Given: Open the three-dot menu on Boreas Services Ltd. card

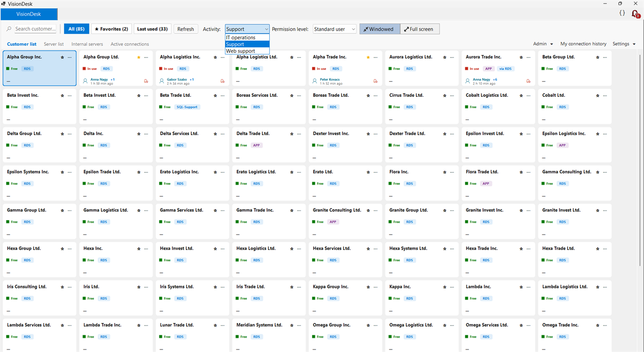Looking at the screenshot, I should pyautogui.click(x=299, y=96).
